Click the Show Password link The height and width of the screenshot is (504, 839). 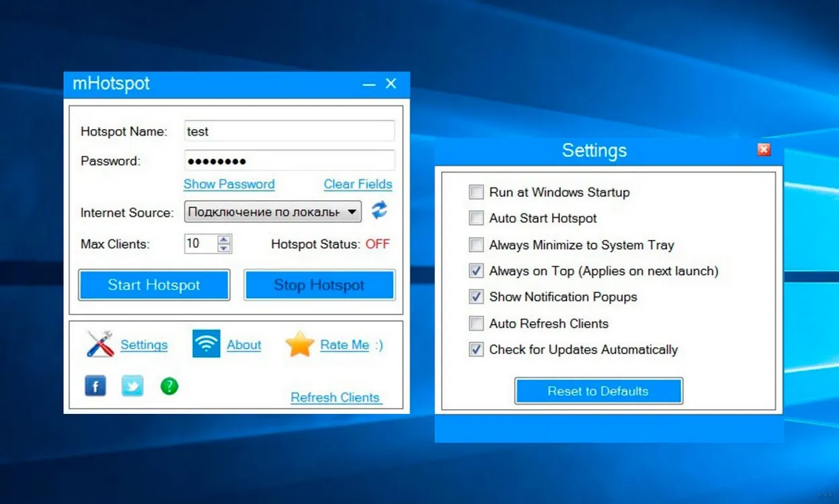[229, 184]
